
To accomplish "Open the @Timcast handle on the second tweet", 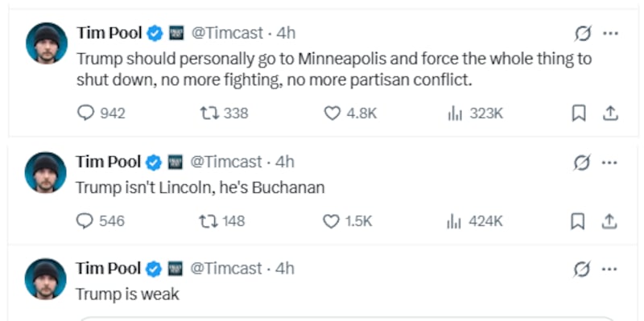I will coord(225,163).
